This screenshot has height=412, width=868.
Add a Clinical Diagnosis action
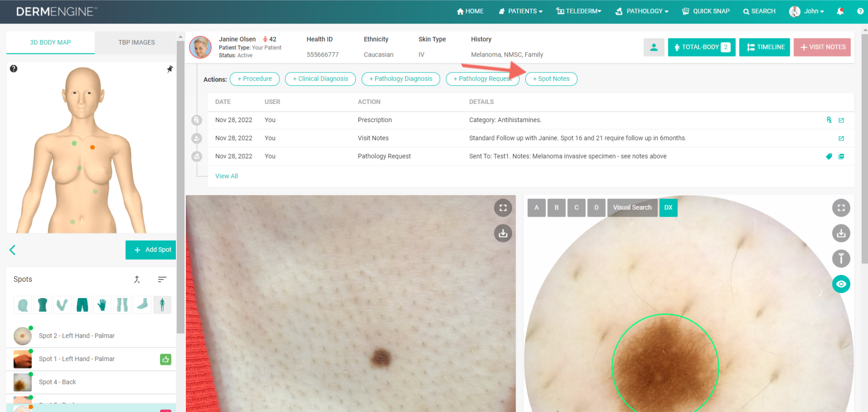coord(321,79)
